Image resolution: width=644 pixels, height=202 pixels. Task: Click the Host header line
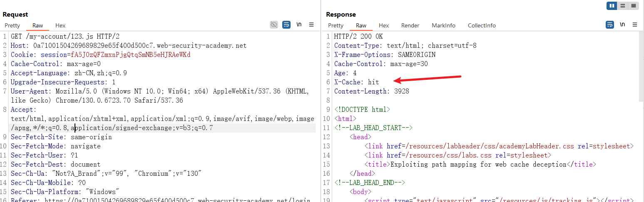coord(129,46)
